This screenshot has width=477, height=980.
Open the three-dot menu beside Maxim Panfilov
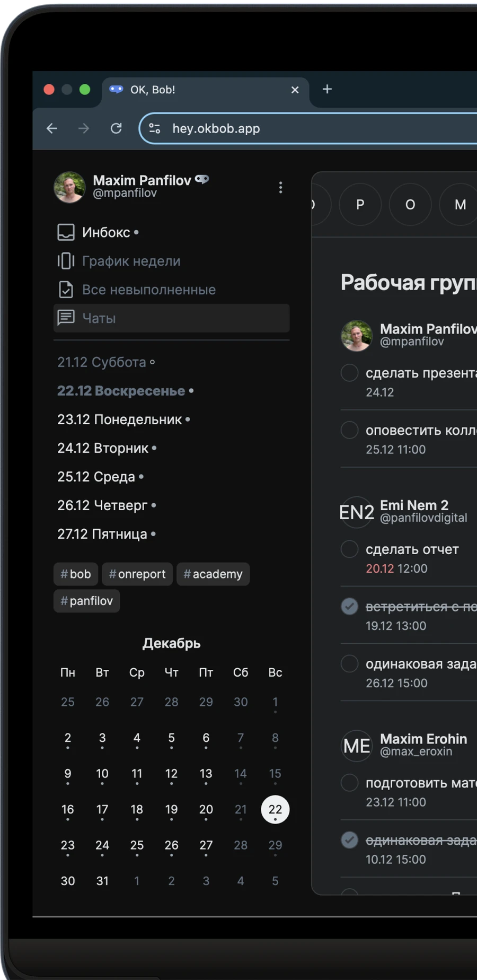coord(280,187)
